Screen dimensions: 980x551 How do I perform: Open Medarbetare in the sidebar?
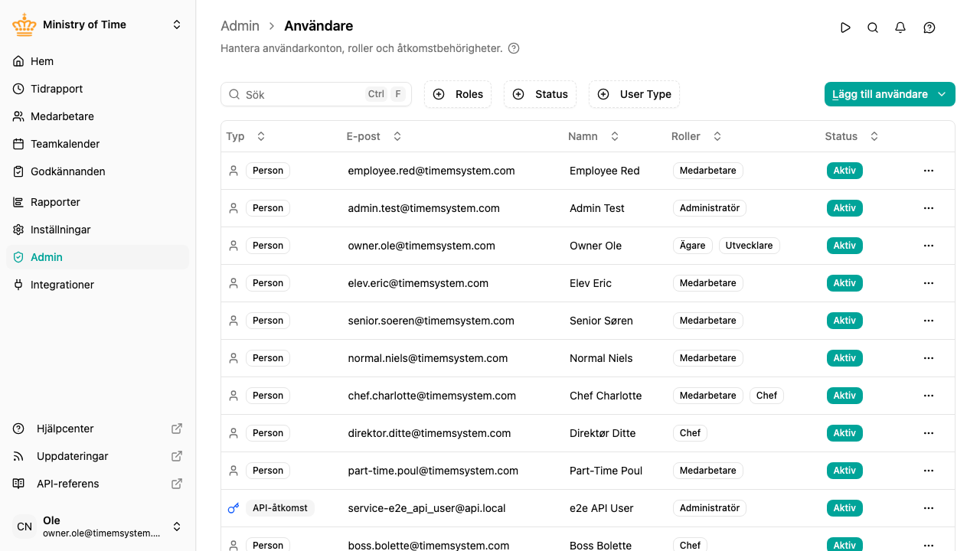click(x=97, y=116)
